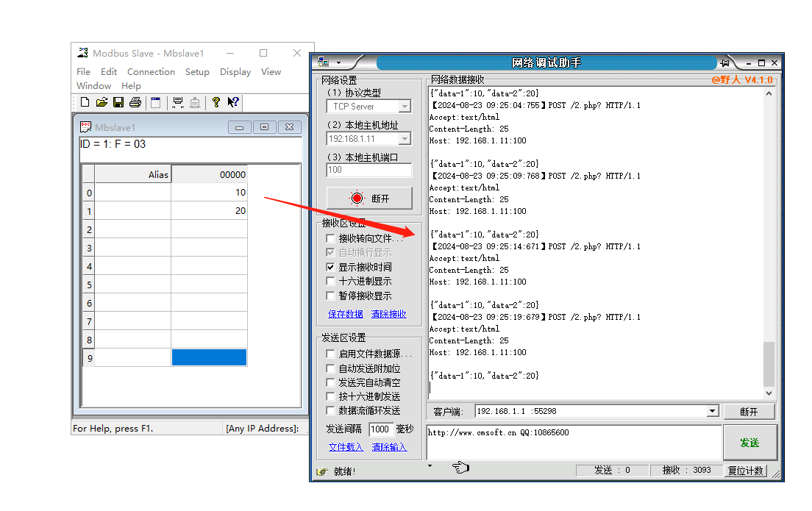Viewport: 812px width, 511px height.
Task: Select the register cell with value 20
Action: click(x=209, y=211)
